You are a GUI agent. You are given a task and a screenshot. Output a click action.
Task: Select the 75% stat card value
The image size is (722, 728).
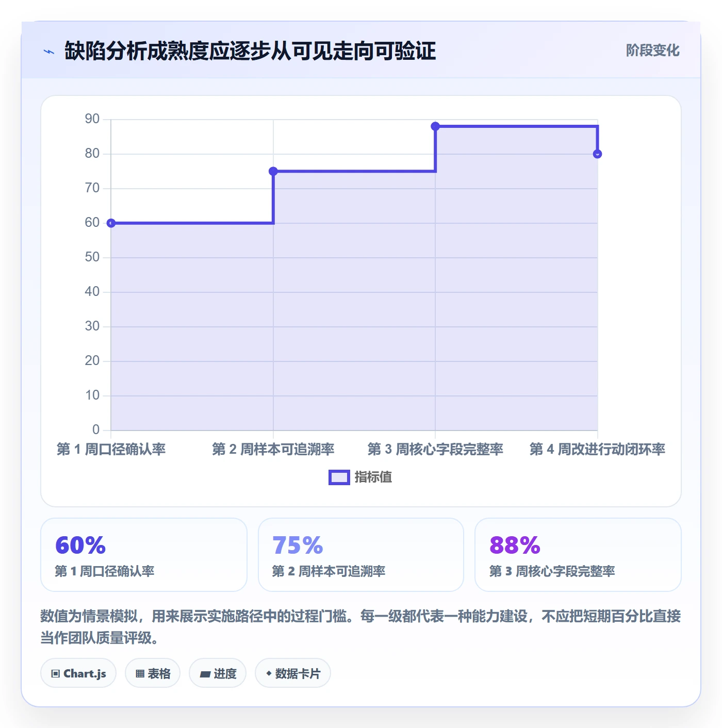(x=298, y=545)
